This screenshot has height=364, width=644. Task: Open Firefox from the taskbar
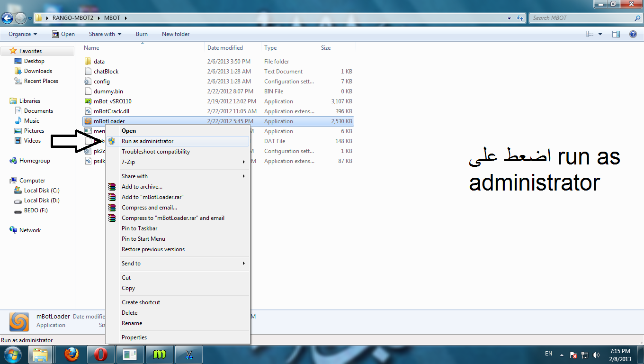[x=72, y=355]
